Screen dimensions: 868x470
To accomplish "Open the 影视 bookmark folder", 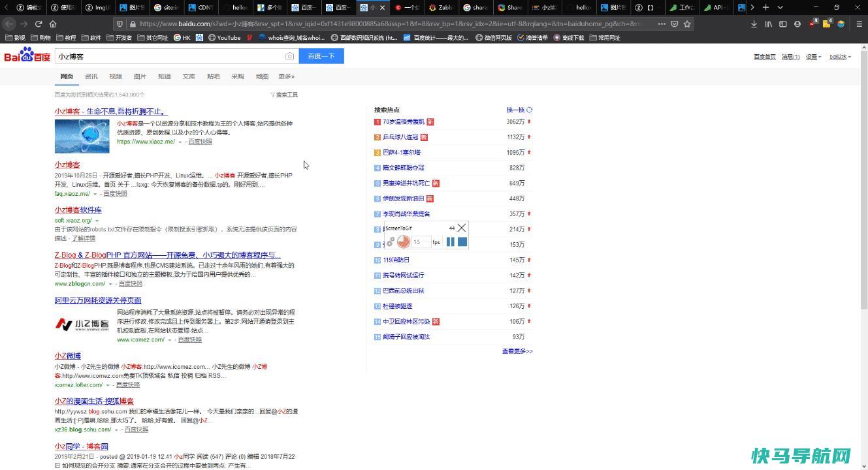I will click(15, 38).
